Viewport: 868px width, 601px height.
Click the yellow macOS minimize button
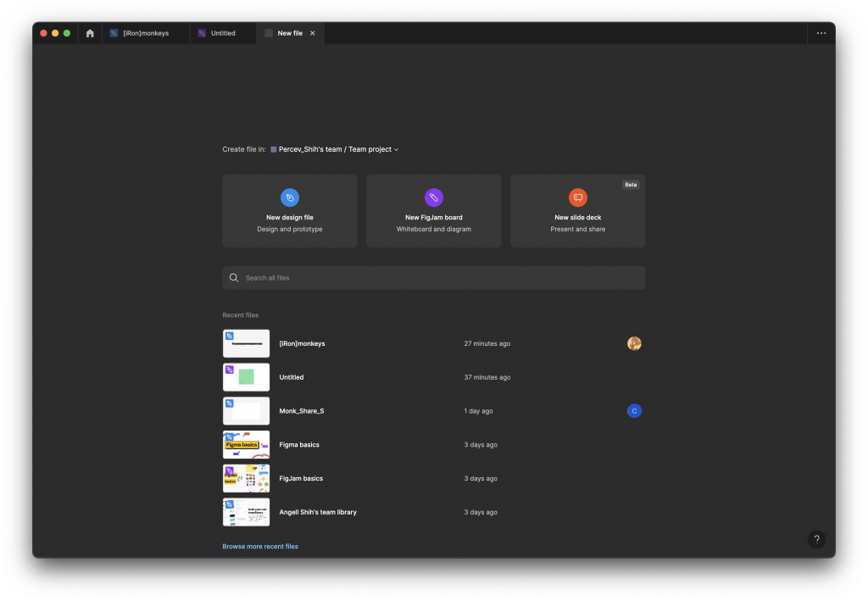coord(55,33)
